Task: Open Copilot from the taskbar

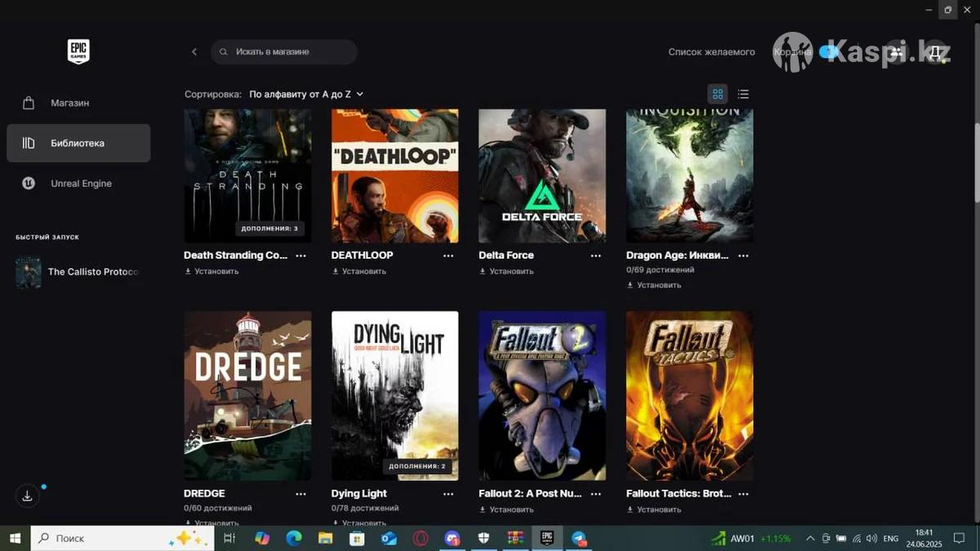Action: pyautogui.click(x=262, y=538)
